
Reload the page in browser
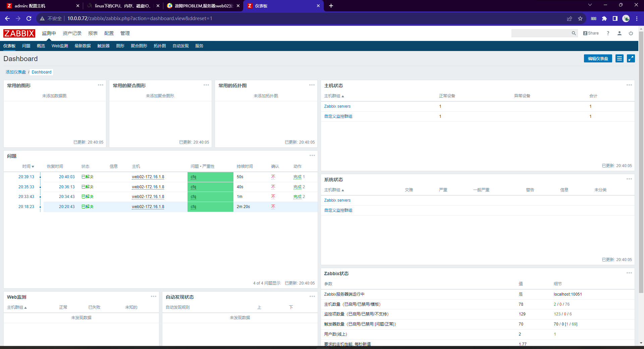point(29,18)
